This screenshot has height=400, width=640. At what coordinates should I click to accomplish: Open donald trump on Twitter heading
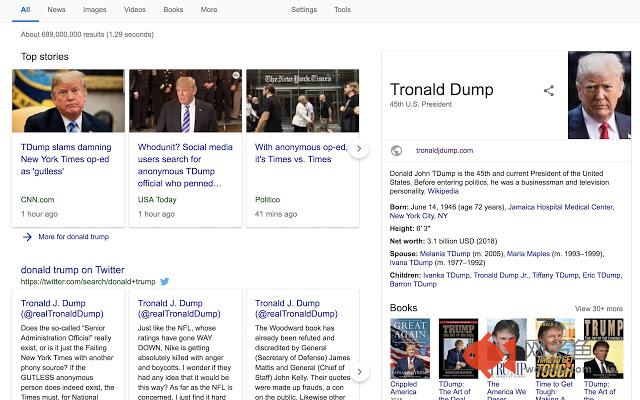pos(72,270)
